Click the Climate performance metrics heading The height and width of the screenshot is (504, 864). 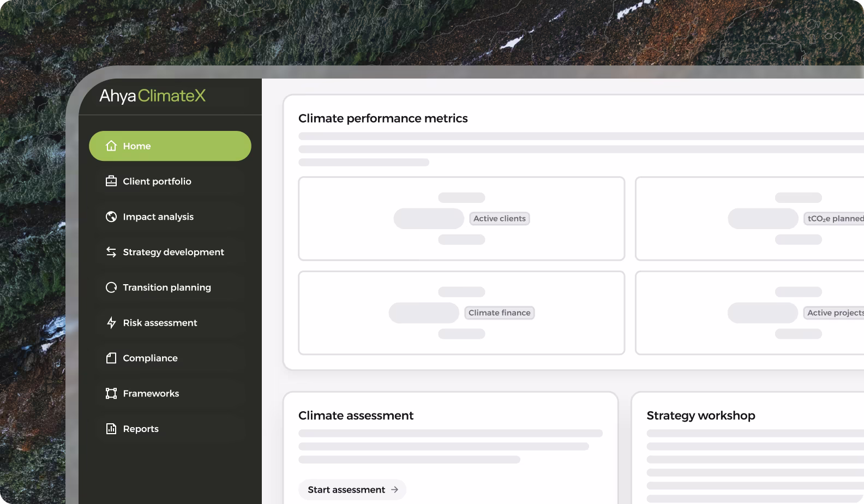tap(383, 118)
